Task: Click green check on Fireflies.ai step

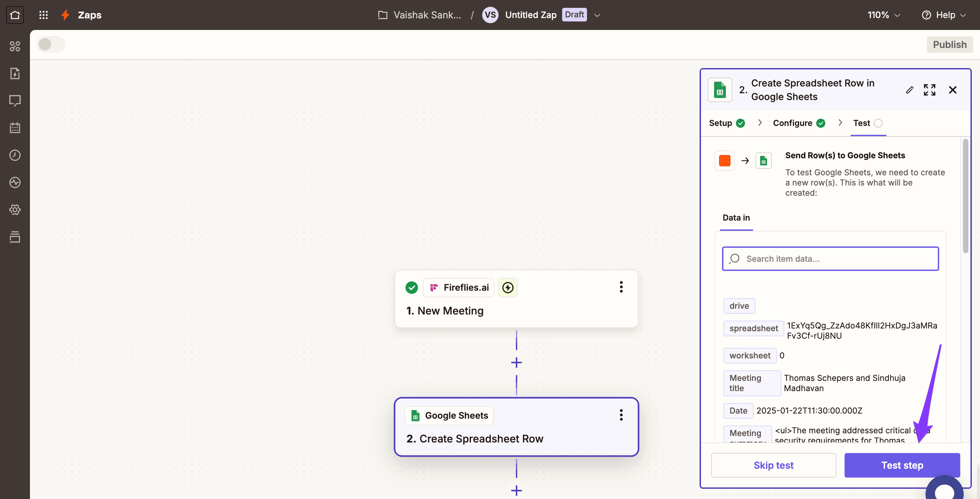Action: coord(411,288)
